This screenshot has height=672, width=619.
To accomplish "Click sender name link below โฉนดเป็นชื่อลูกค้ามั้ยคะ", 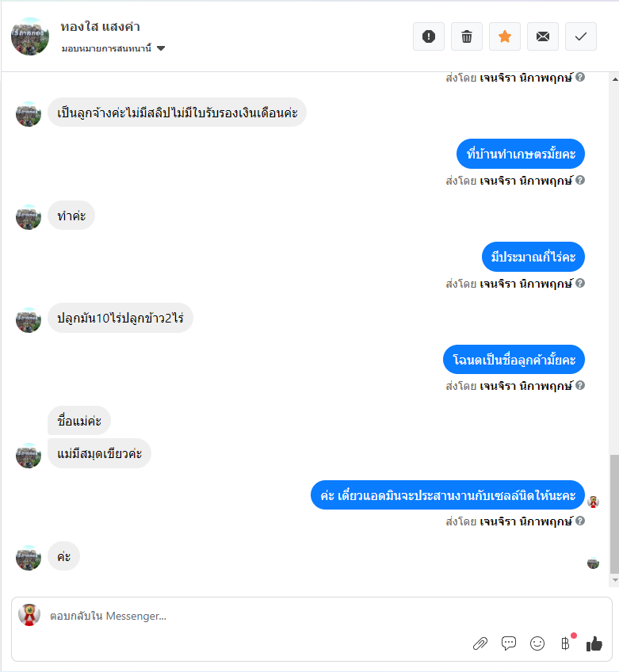I will coord(526,386).
